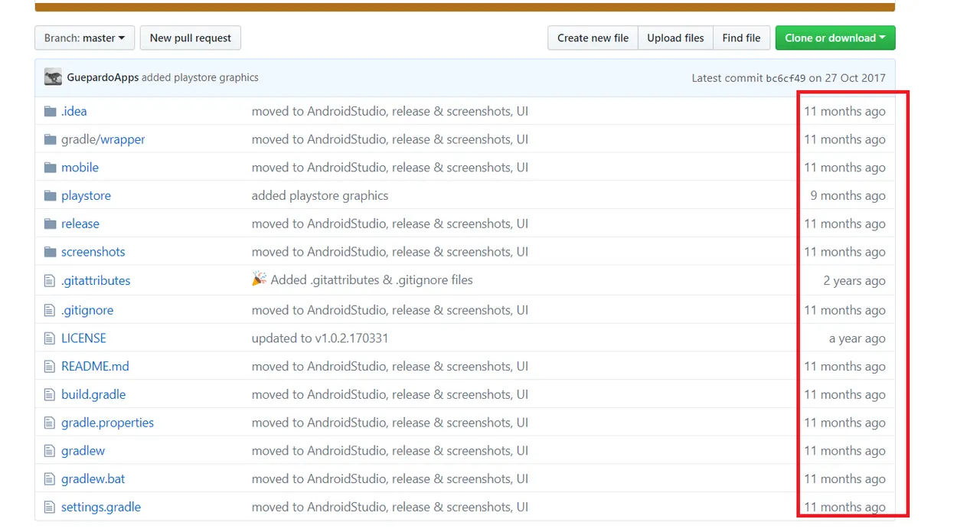Click the Upload files button
The height and width of the screenshot is (529, 980).
tap(675, 38)
